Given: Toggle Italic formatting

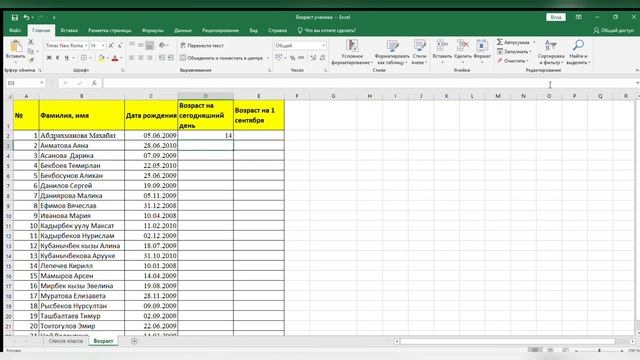Looking at the screenshot, I should point(58,58).
